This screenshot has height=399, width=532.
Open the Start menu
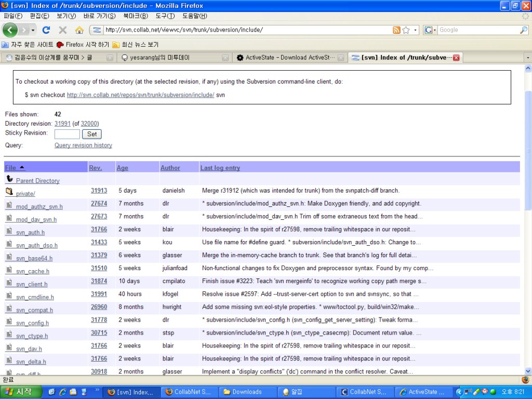point(20,392)
